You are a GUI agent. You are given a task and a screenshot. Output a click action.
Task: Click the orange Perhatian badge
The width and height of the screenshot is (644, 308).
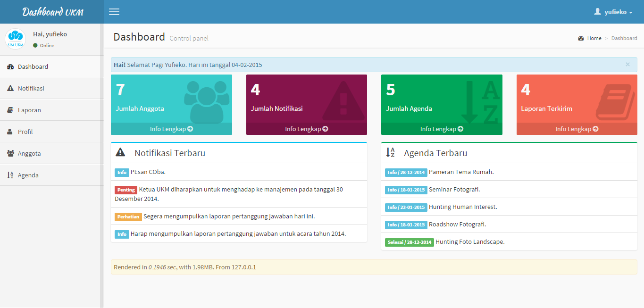[128, 217]
